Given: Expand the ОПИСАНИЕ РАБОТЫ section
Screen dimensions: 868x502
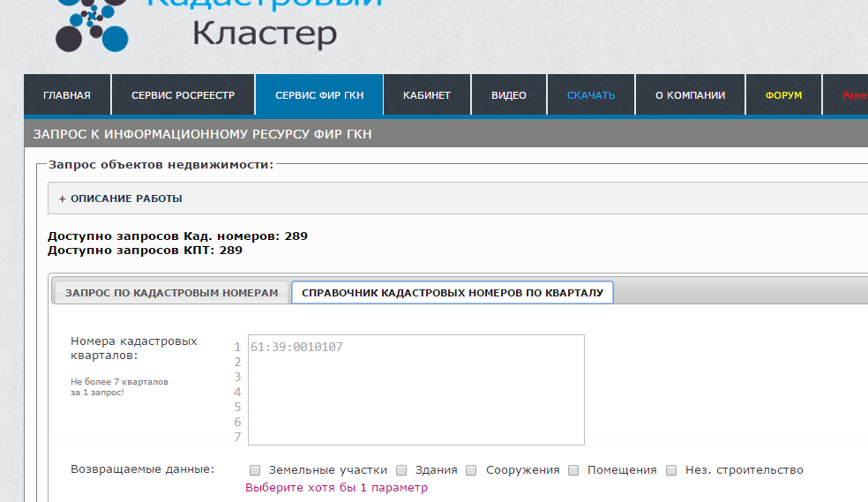Looking at the screenshot, I should tap(126, 199).
